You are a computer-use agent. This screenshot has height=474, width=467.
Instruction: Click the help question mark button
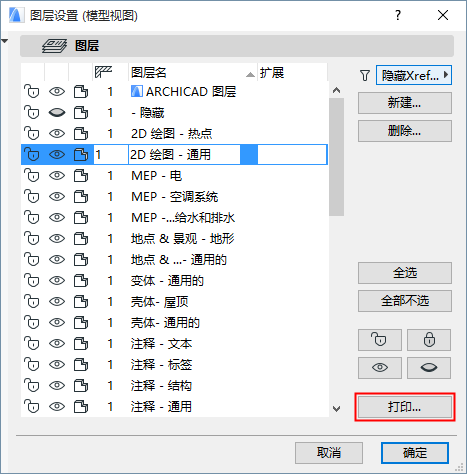coord(398,15)
